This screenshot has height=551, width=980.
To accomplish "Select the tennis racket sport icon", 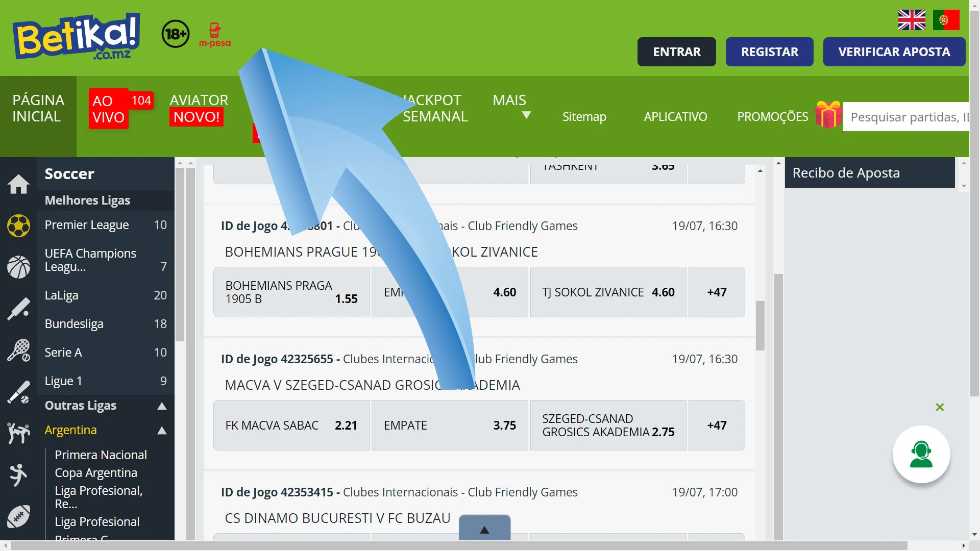I will pyautogui.click(x=18, y=350).
